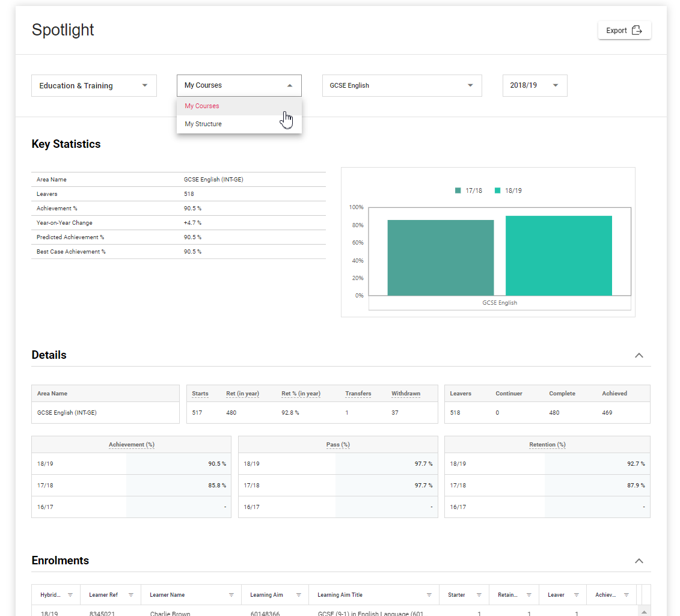Toggle the 17/18 legend swatch
Screen dimensions: 680x616
pos(458,191)
